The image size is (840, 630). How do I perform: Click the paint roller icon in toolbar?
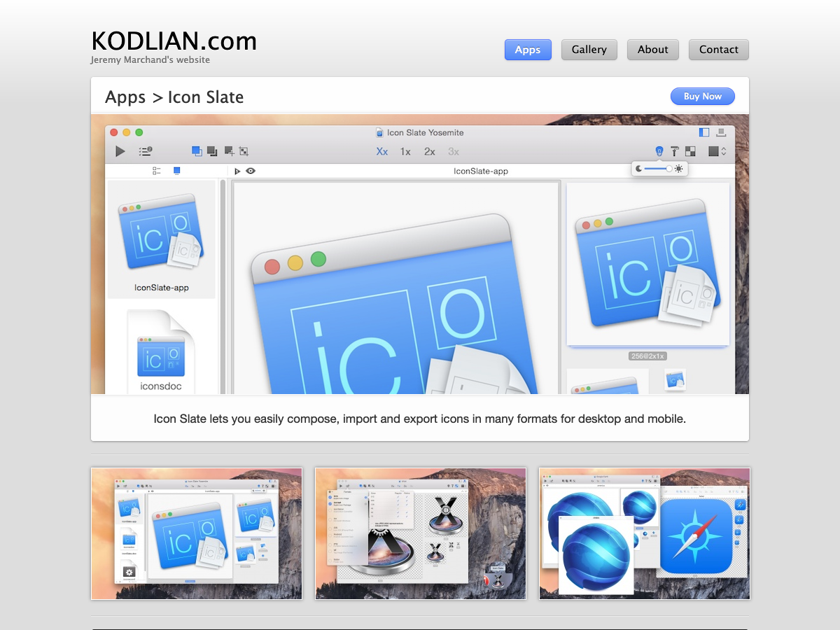[x=675, y=151]
